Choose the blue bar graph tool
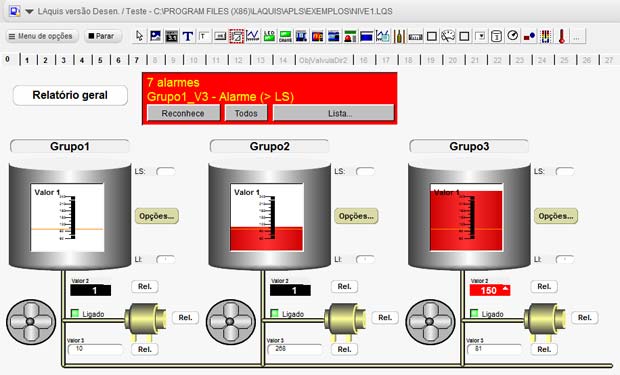The image size is (620, 375). pyautogui.click(x=301, y=36)
